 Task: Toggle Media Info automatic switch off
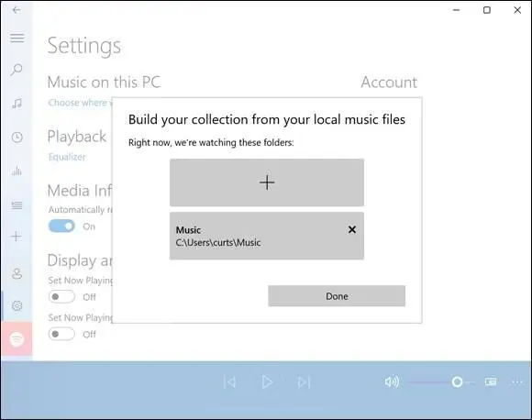[x=61, y=227]
